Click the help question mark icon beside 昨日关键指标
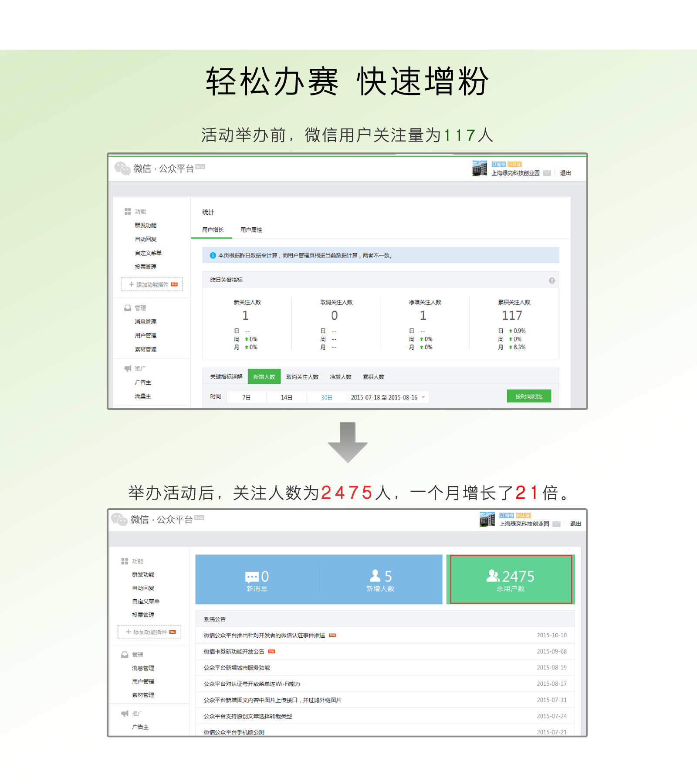697x784 pixels. (552, 280)
